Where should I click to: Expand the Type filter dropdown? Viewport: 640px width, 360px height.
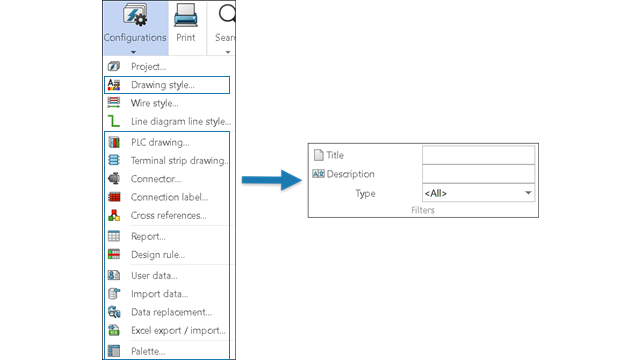(x=528, y=193)
